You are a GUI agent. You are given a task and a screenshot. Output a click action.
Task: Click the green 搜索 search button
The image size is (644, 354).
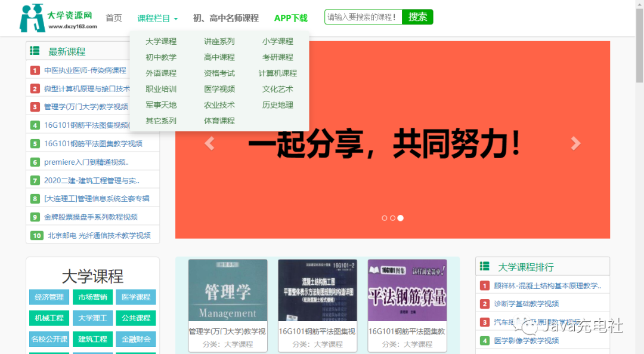417,17
